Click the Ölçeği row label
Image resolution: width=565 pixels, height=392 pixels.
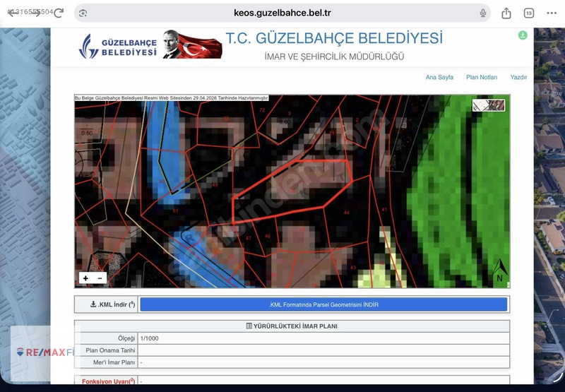click(126, 338)
